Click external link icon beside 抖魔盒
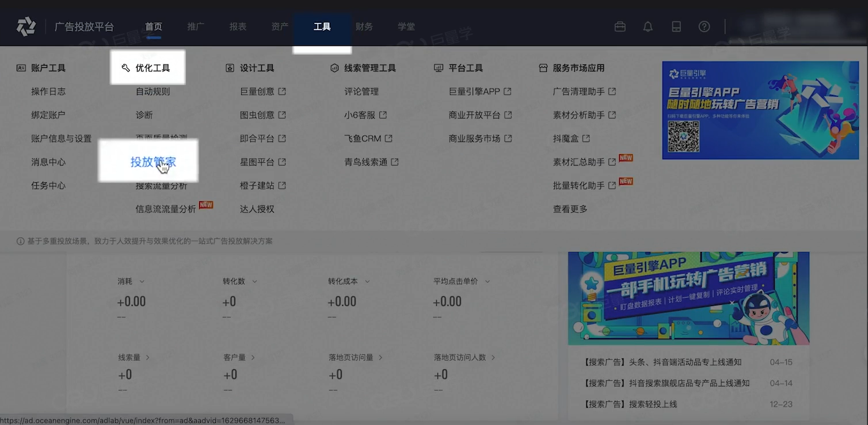Viewport: 868px width, 425px height. 586,139
